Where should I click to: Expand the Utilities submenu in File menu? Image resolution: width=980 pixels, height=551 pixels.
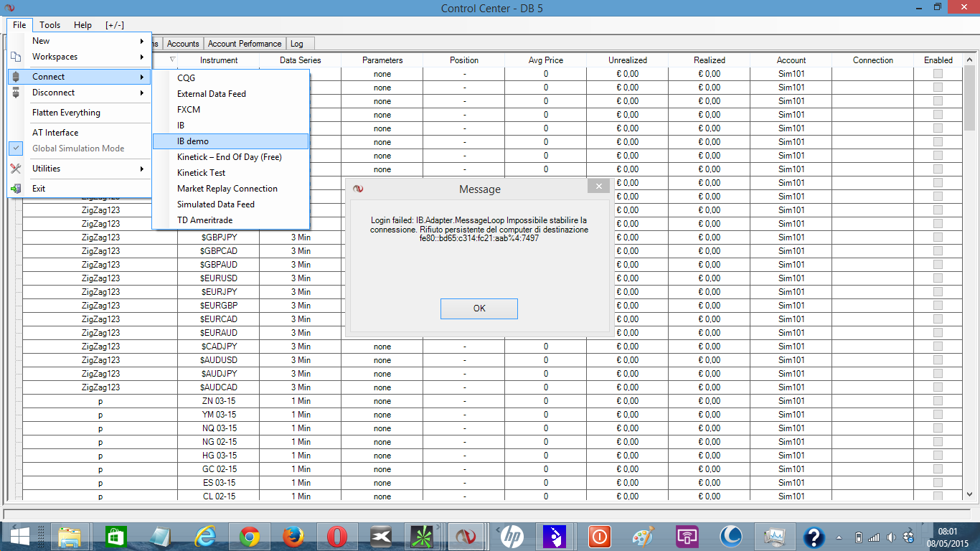(79, 169)
